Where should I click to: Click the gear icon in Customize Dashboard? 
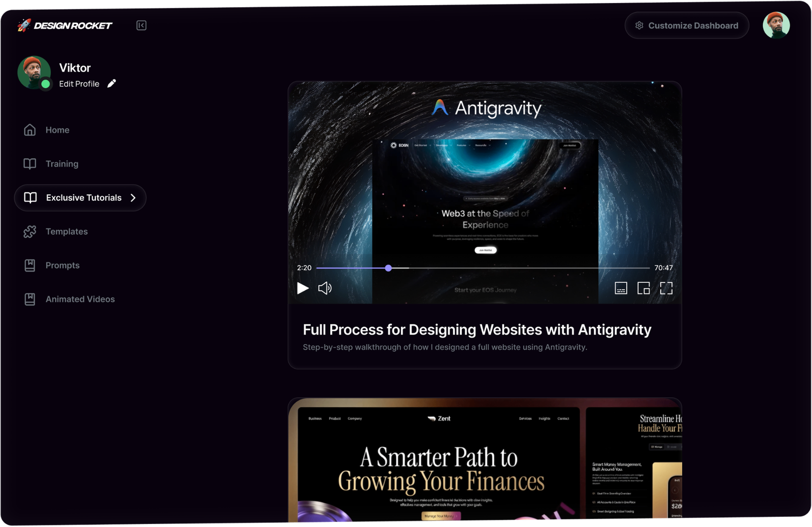639,25
